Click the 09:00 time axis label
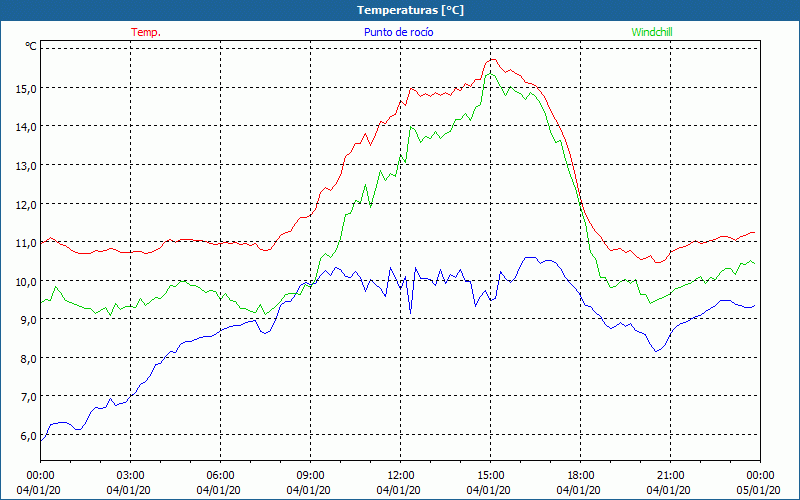 click(310, 476)
